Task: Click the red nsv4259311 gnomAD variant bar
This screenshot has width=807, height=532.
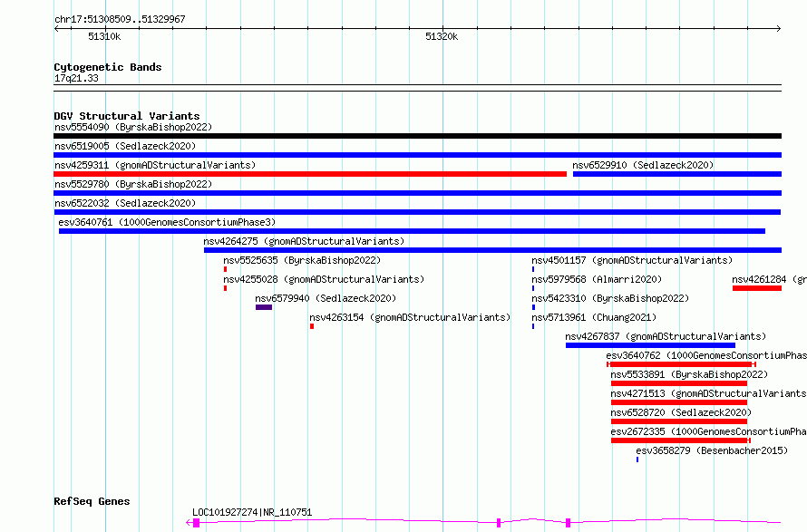Action: pos(310,174)
